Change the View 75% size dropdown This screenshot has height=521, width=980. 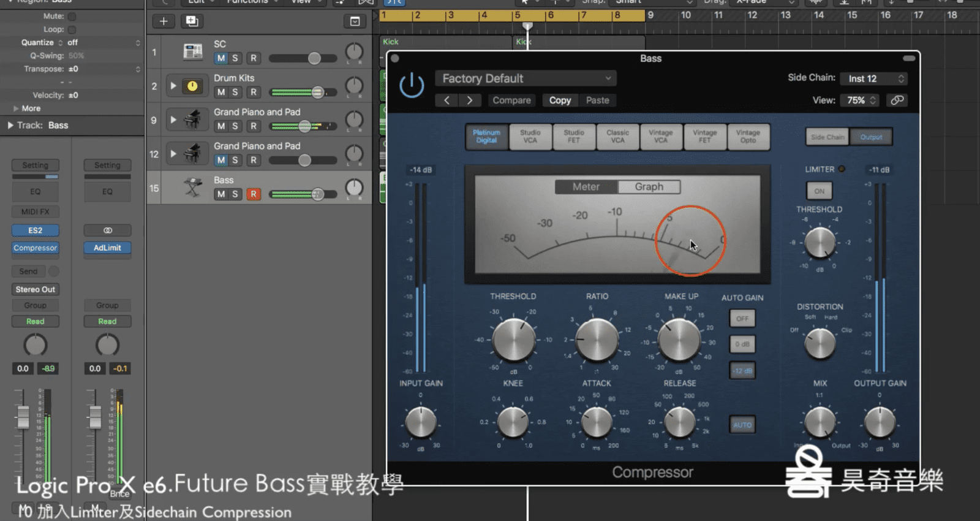coord(861,100)
